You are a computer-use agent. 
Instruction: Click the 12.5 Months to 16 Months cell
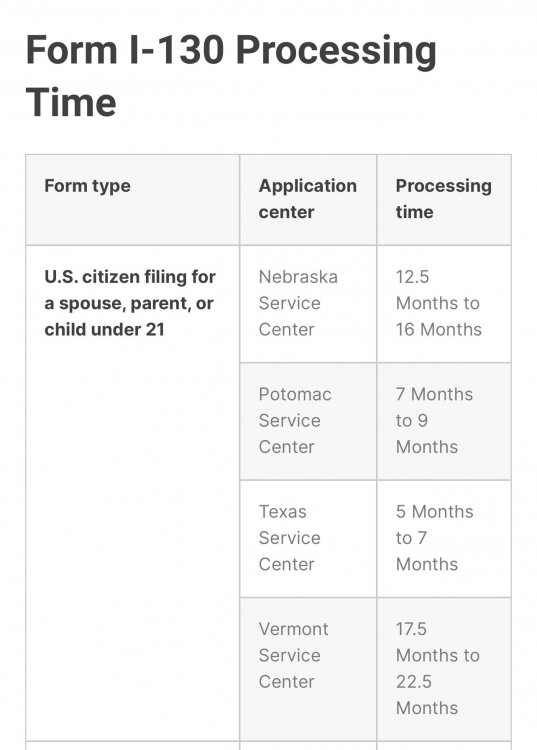(444, 304)
